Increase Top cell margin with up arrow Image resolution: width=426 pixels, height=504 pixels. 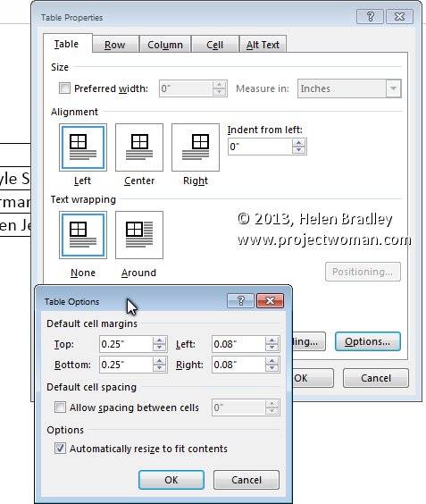coord(159,340)
